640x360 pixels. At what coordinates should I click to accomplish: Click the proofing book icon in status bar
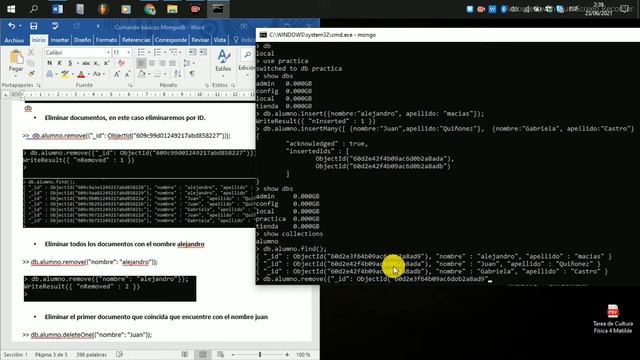[119, 355]
